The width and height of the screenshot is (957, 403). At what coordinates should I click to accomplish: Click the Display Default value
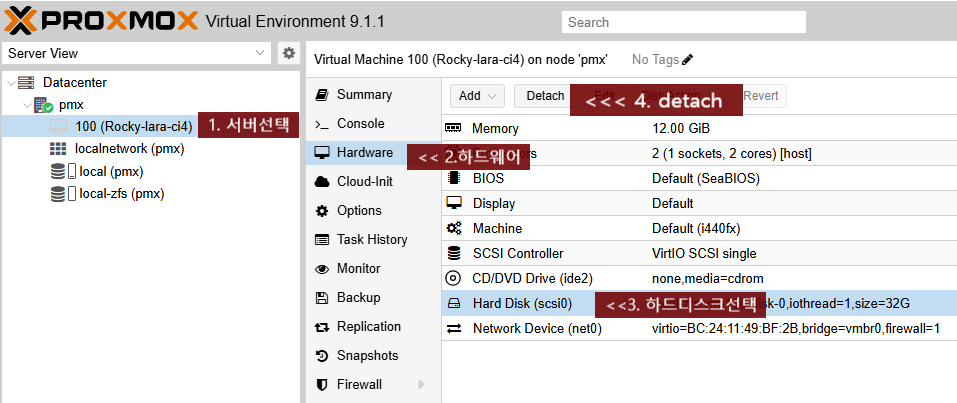pyautogui.click(x=673, y=203)
